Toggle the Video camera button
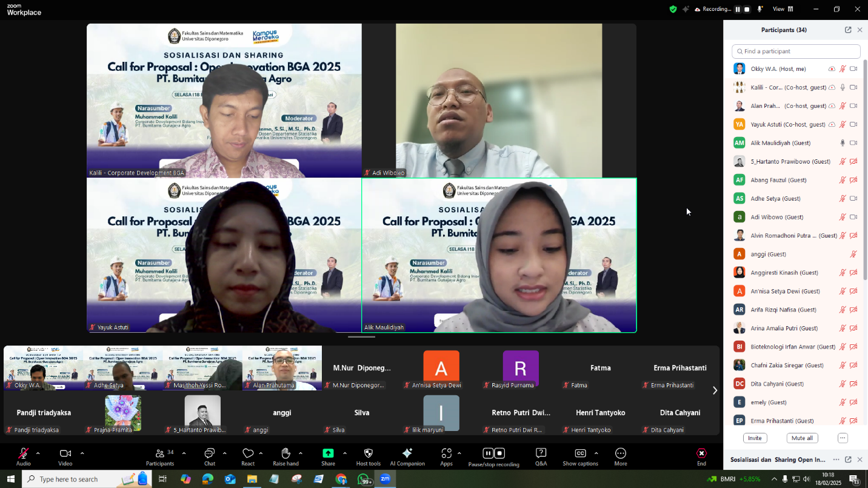Viewport: 868px width, 488px height. [65, 456]
